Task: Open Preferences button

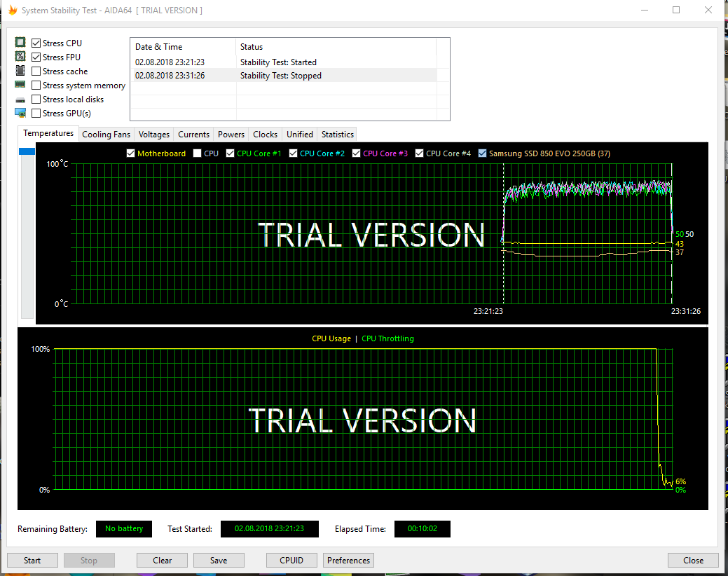Action: 349,560
